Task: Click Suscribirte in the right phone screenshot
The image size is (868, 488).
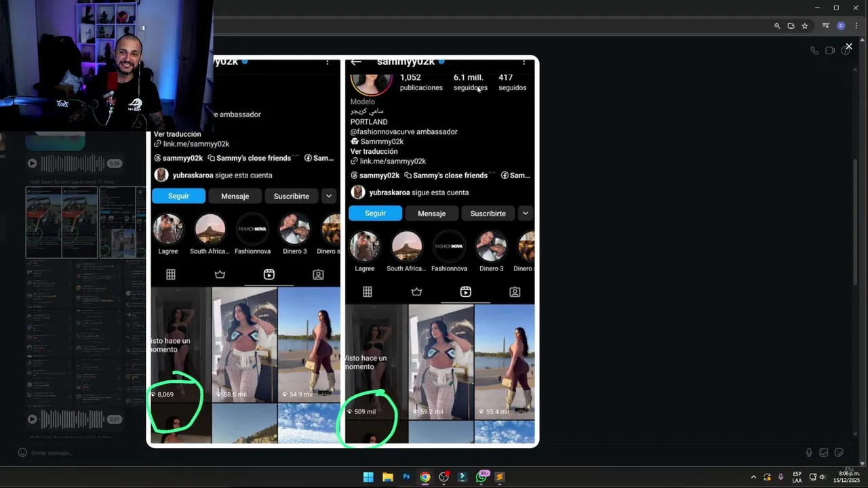Action: click(488, 213)
